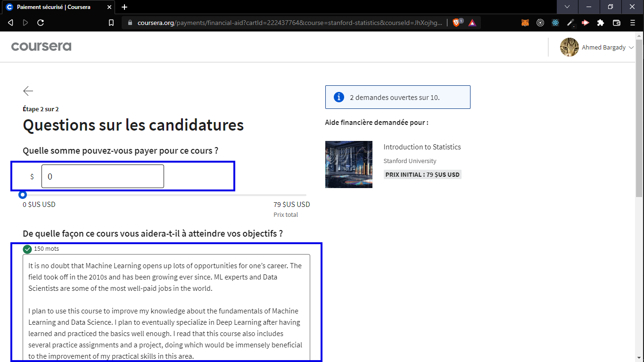The width and height of the screenshot is (644, 362).
Task: Open Brave Rewards triangle icon
Action: coord(472,23)
